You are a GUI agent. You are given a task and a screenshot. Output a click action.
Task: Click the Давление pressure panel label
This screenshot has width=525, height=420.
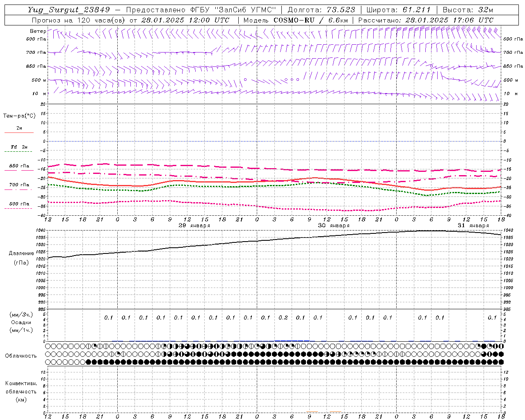pyautogui.click(x=21, y=253)
